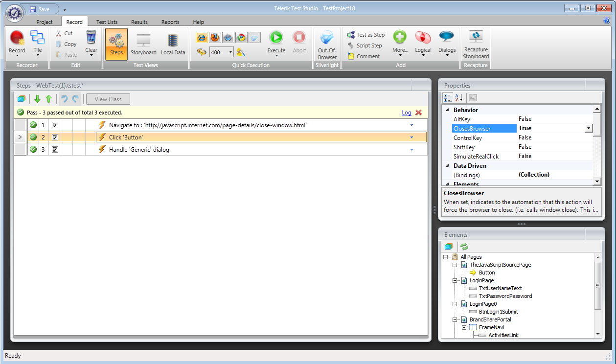This screenshot has width=616, height=364.
Task: Collapse the Behavior property category
Action: (x=447, y=110)
